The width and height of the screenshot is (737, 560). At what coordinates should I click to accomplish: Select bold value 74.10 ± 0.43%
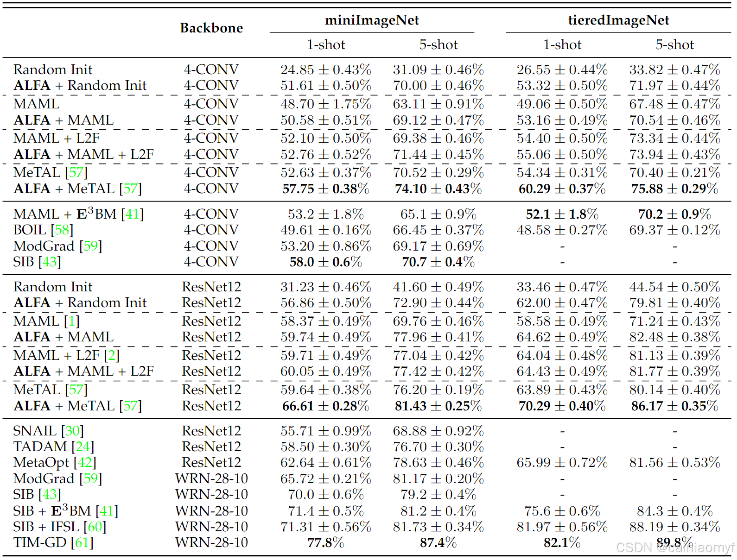pyautogui.click(x=438, y=189)
